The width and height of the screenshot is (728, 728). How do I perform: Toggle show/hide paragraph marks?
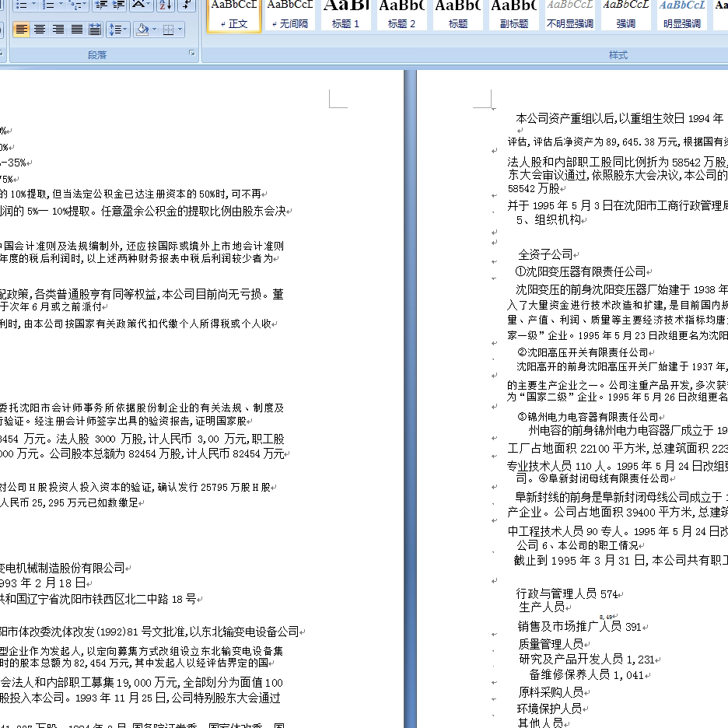(186, 5)
